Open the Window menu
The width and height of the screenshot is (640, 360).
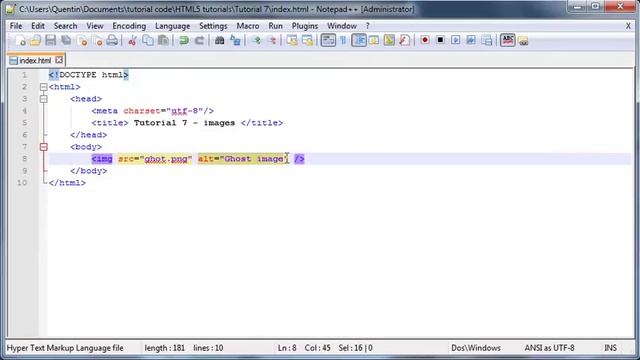pyautogui.click(x=342, y=26)
